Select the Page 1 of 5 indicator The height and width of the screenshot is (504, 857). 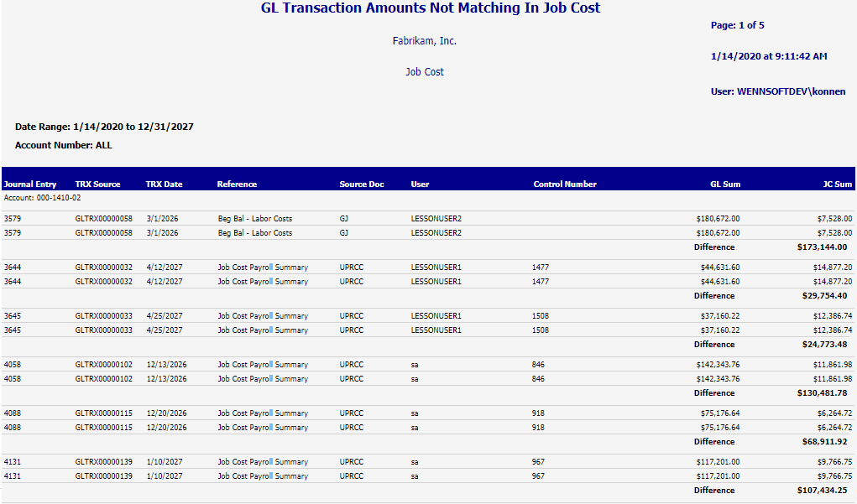pos(737,25)
